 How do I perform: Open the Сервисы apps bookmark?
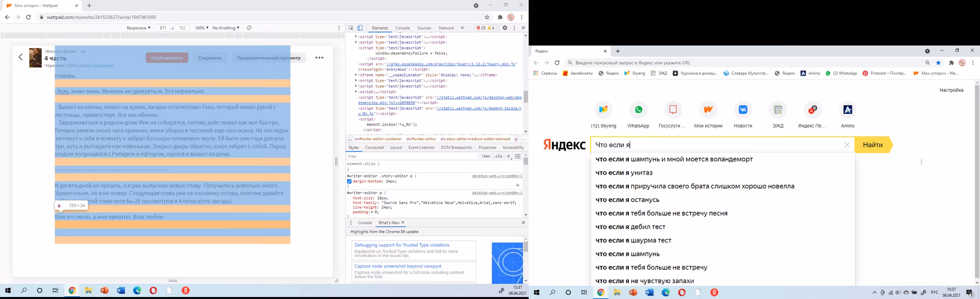[x=545, y=73]
